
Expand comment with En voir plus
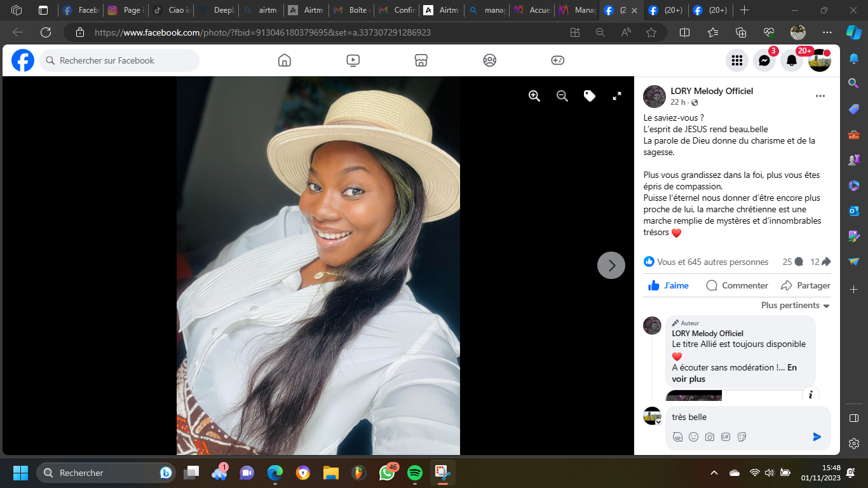(689, 379)
